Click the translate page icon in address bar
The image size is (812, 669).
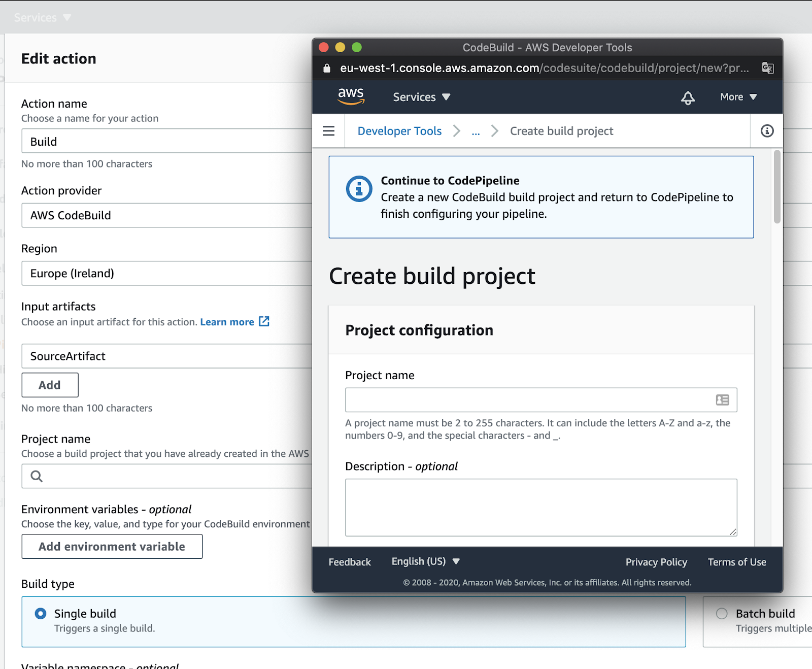click(767, 68)
